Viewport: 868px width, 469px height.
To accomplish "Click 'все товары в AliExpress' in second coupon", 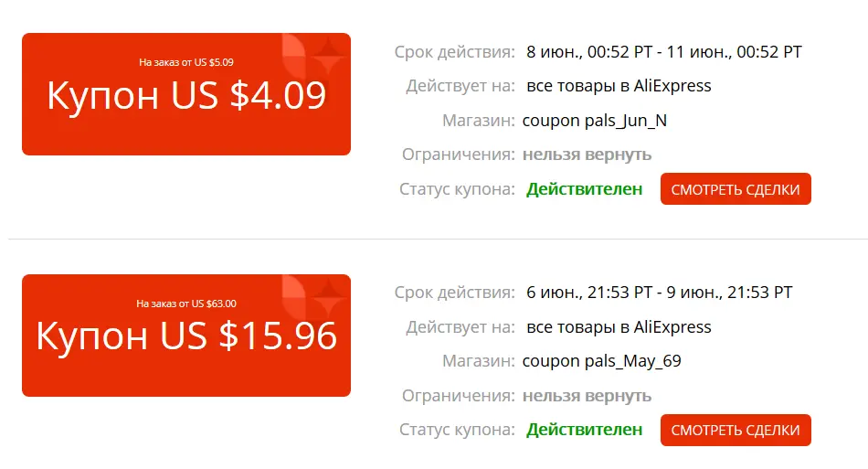I will coord(619,327).
